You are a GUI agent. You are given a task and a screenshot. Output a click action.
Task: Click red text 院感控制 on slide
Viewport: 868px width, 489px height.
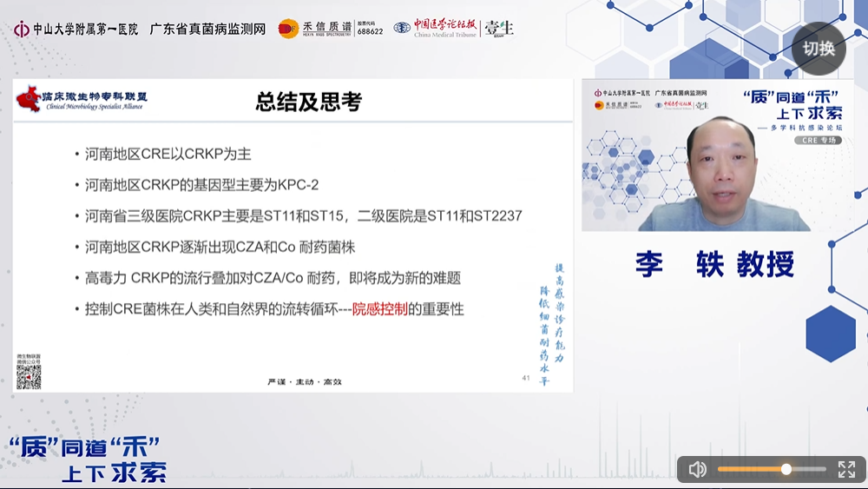tap(380, 309)
